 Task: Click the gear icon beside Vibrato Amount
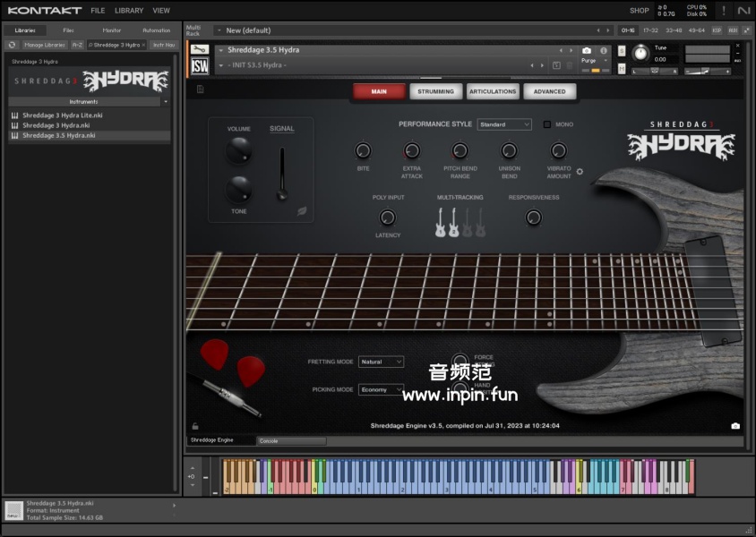(x=580, y=171)
